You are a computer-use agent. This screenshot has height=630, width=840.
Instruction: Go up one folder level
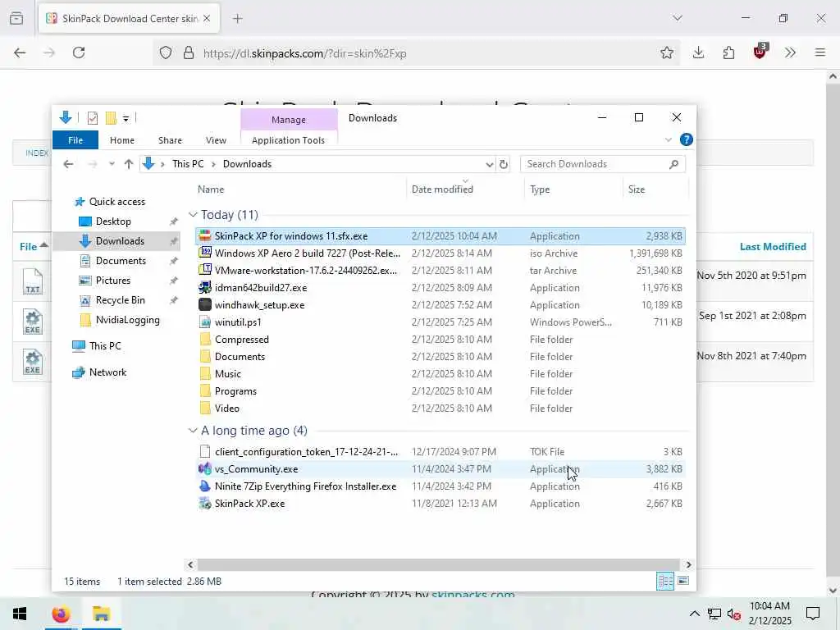coord(129,164)
